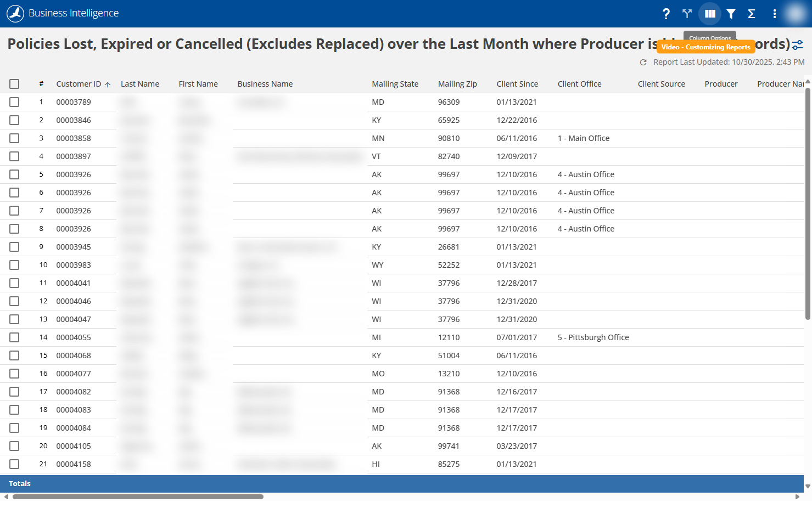Click the horizontal scrollbar left arrow
The image size is (812, 508).
click(6, 497)
